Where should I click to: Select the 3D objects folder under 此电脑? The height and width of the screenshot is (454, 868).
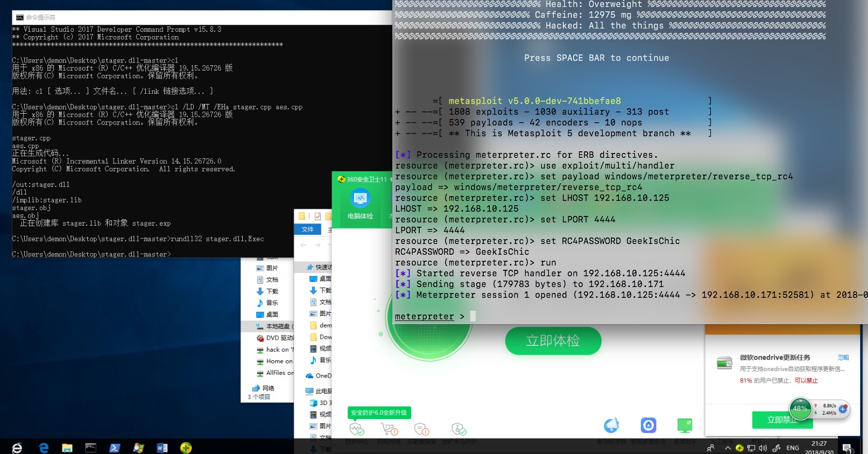pyautogui.click(x=322, y=403)
